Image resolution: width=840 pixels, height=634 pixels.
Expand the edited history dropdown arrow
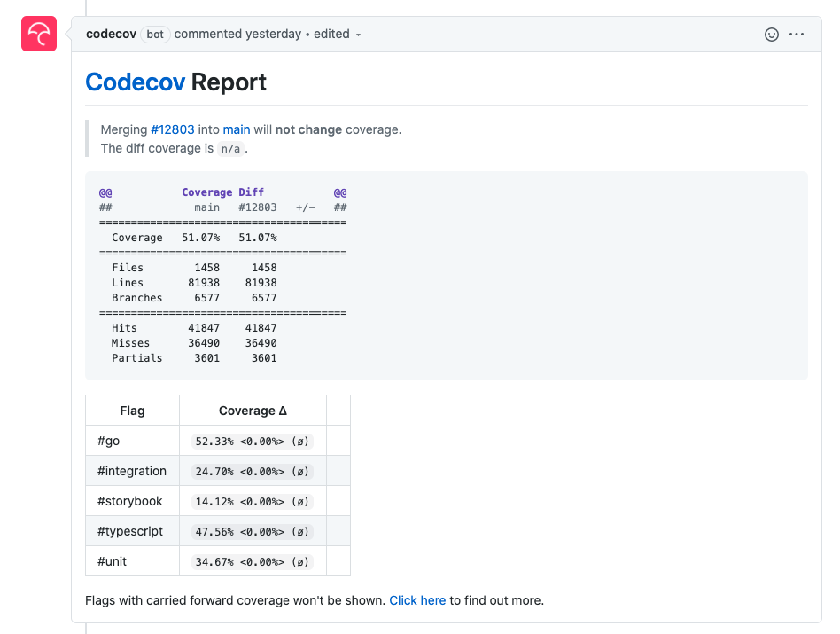[358, 35]
